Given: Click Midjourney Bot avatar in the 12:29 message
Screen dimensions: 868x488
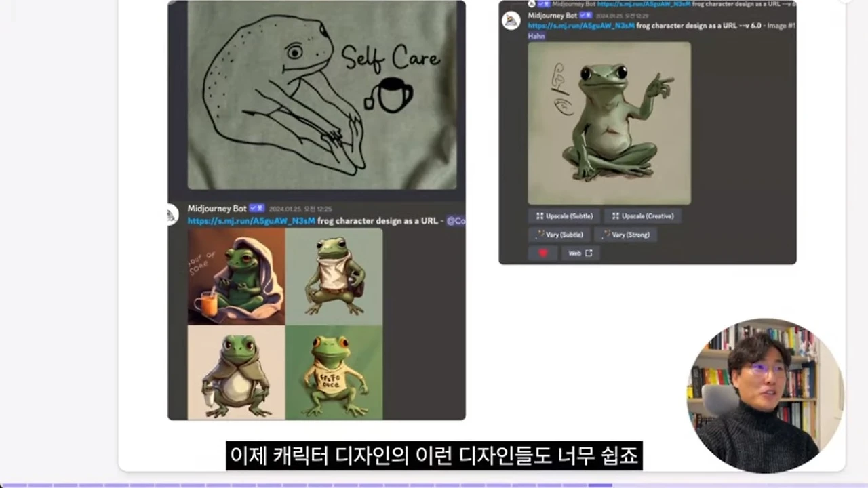Looking at the screenshot, I should pyautogui.click(x=511, y=20).
